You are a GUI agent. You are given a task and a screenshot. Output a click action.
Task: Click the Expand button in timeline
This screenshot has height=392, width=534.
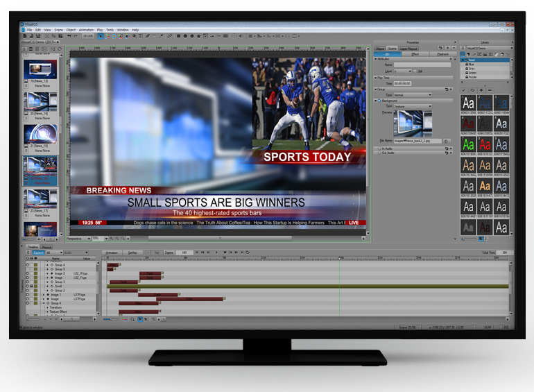[38, 253]
